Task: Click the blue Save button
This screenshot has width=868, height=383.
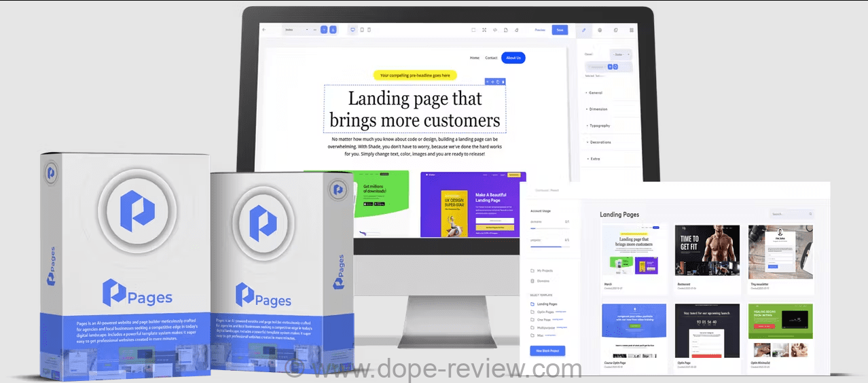Action: click(560, 30)
